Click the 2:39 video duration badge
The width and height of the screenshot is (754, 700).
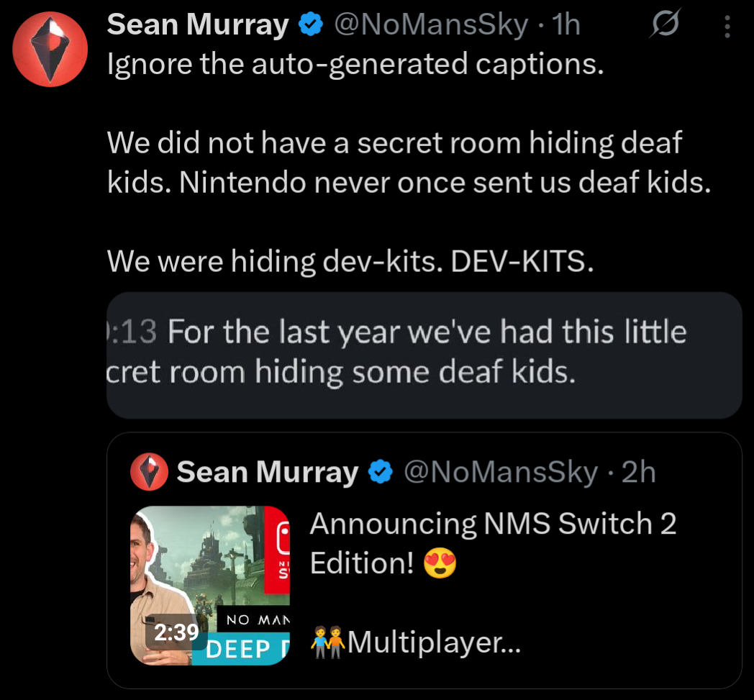176,632
